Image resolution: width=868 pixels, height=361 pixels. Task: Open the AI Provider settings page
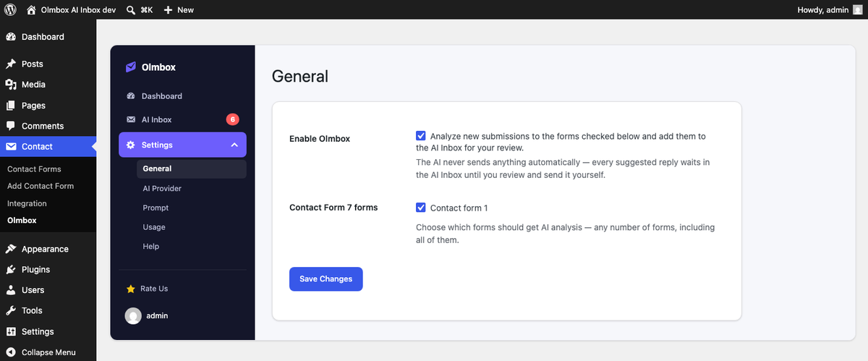(x=162, y=188)
